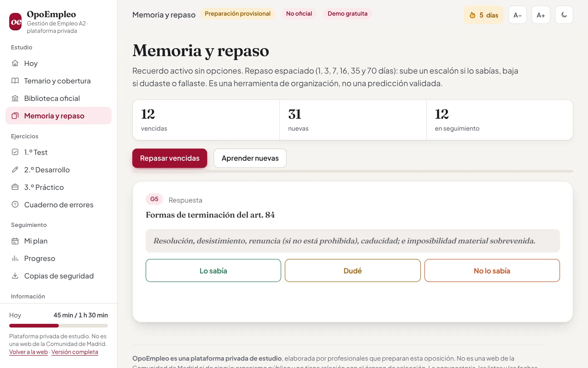Click the daily study time progress bar
Viewport: 588px width, 368px height.
[x=58, y=326]
